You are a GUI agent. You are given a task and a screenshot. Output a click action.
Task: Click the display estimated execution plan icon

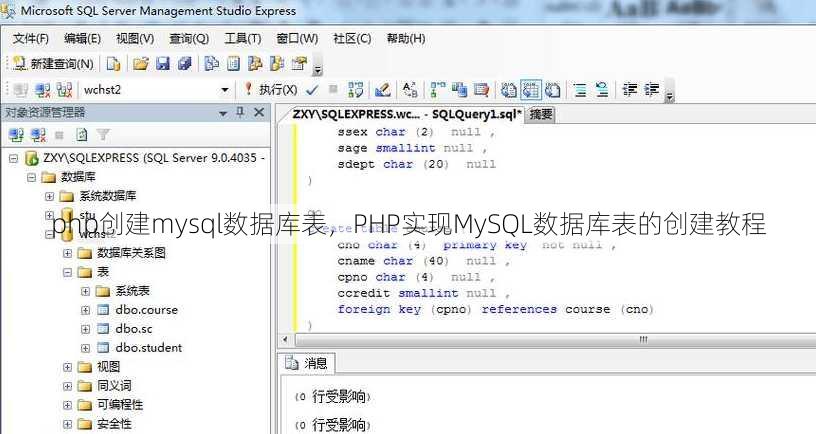pyautogui.click(x=356, y=90)
